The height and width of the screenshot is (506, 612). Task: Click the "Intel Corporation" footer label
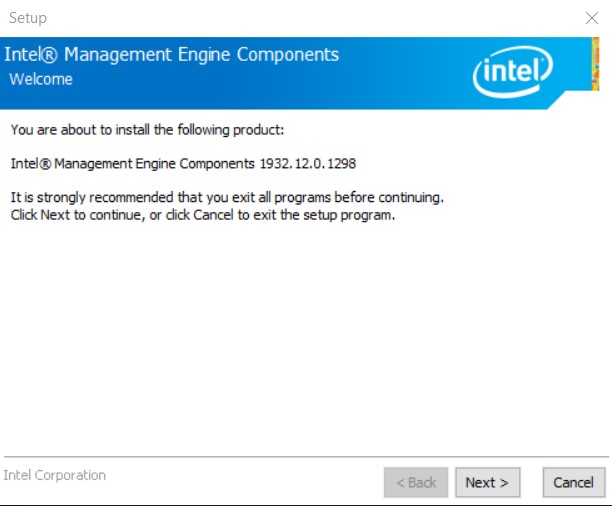(x=55, y=475)
